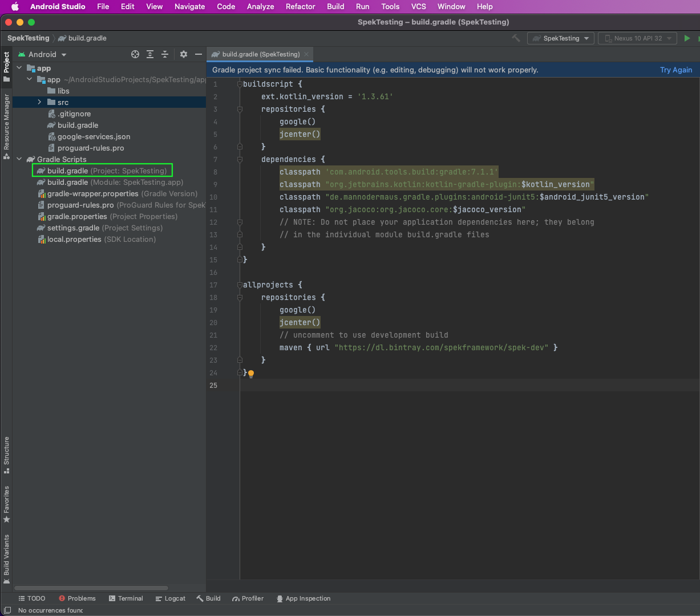Screen dimensions: 700x616
Task: Open gradle.properties (Project Properties)
Action: point(108,216)
